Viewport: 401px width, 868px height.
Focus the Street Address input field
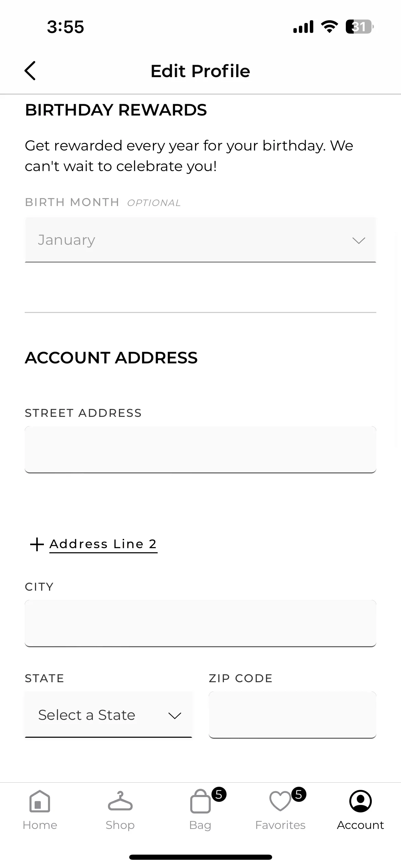(200, 450)
